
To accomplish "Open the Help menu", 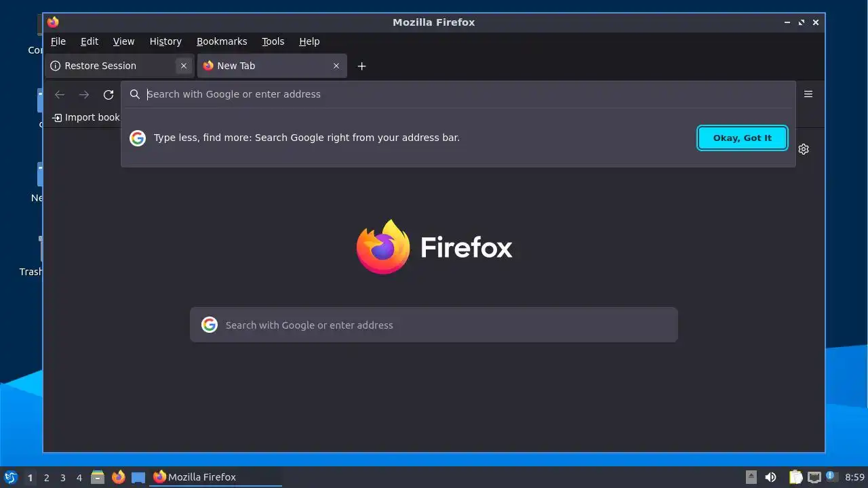I will (x=309, y=41).
